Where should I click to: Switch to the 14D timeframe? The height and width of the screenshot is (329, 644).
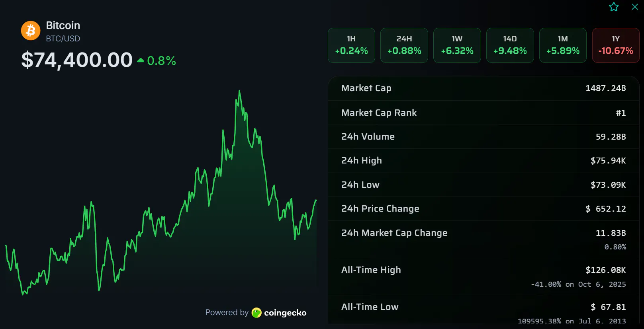[510, 45]
